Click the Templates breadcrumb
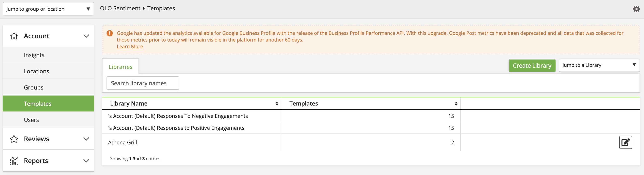 coord(161,8)
